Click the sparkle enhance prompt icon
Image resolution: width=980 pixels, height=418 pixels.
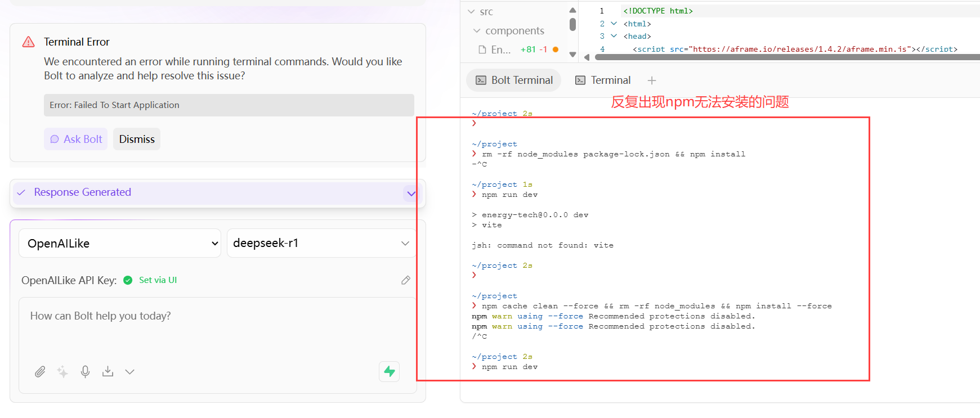[62, 372]
